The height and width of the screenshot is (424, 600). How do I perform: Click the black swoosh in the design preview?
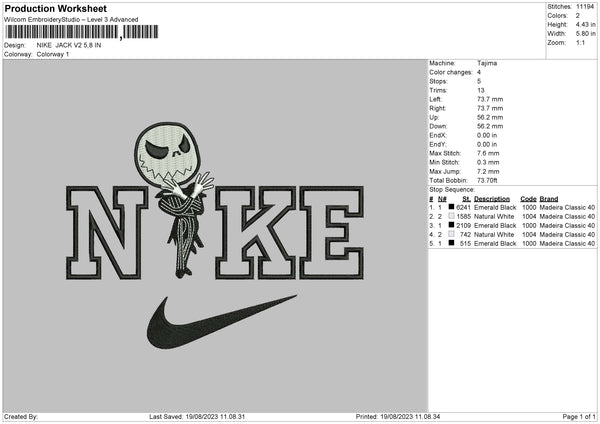[x=221, y=321]
